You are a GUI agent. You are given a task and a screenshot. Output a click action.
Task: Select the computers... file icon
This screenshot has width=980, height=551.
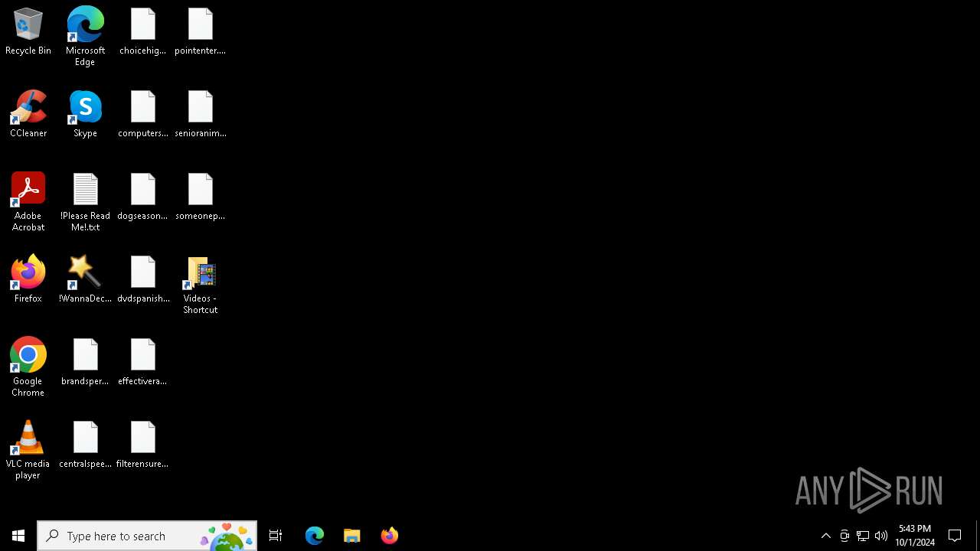click(142, 114)
